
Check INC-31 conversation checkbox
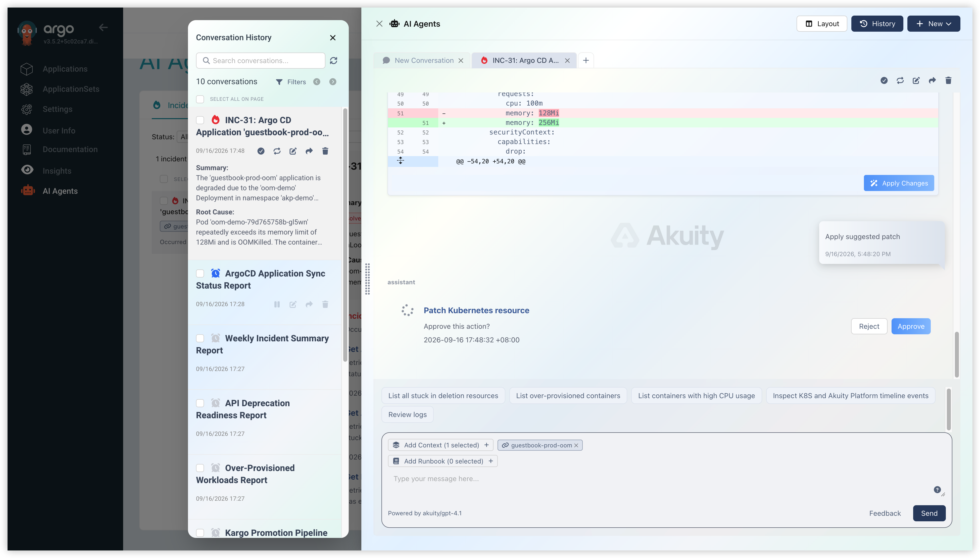pyautogui.click(x=200, y=120)
